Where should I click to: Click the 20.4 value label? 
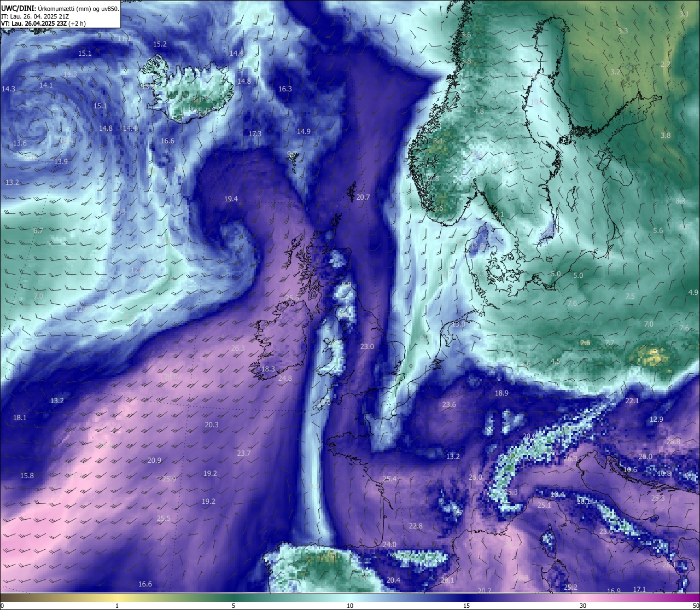pyautogui.click(x=393, y=580)
